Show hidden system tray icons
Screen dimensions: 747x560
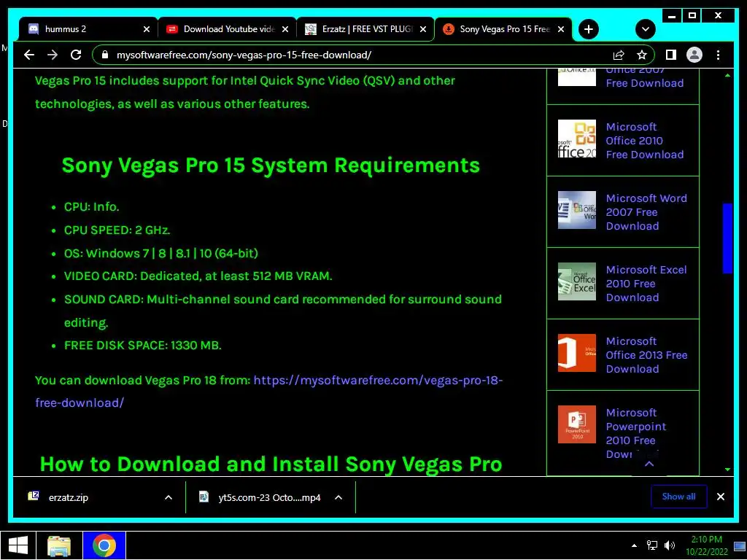point(634,545)
